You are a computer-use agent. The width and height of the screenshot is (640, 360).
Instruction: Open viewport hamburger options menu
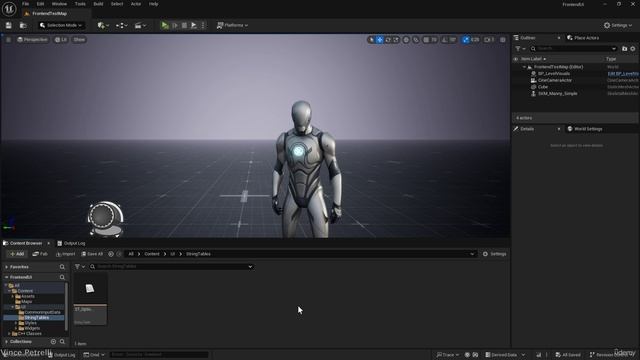tap(8, 40)
